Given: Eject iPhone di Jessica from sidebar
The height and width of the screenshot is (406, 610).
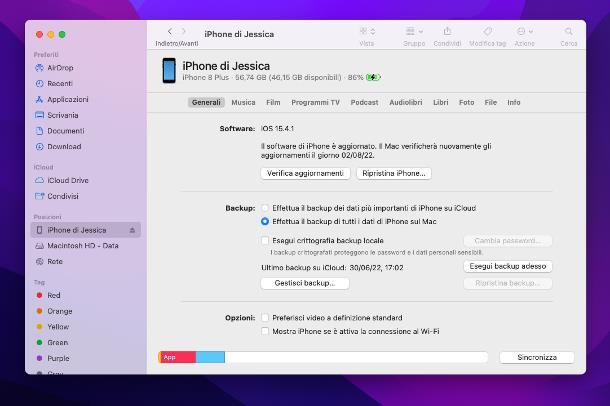Looking at the screenshot, I should tap(132, 230).
